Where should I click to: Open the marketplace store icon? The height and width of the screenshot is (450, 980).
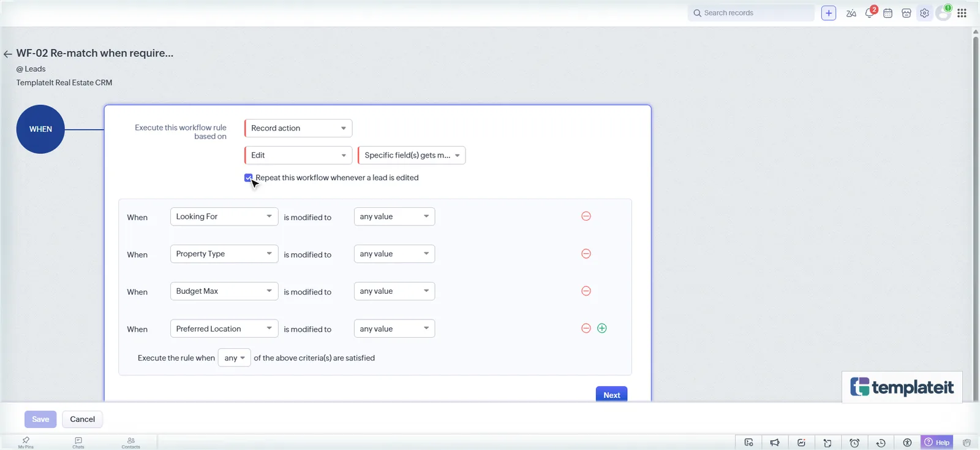906,13
